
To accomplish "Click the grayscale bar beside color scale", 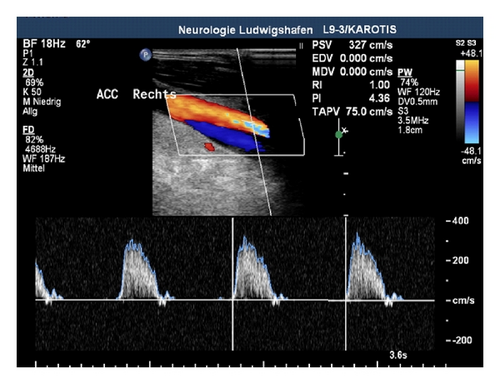I will (460, 102).
